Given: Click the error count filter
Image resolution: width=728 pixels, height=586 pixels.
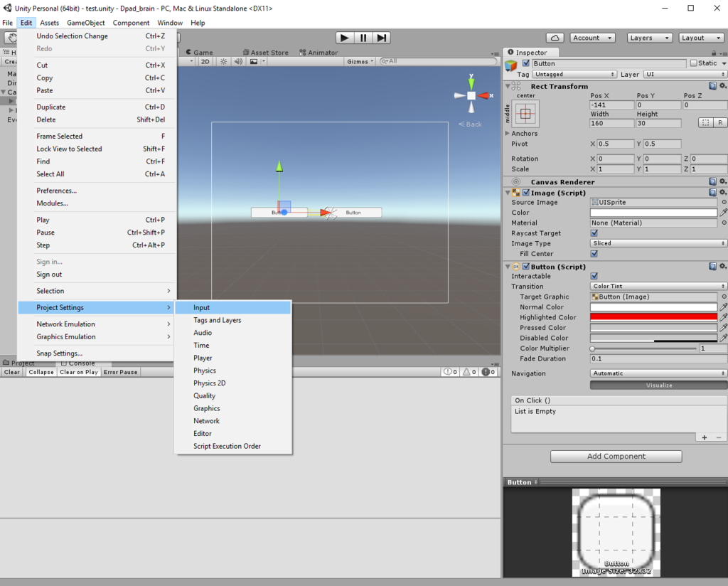Looking at the screenshot, I should (488, 372).
